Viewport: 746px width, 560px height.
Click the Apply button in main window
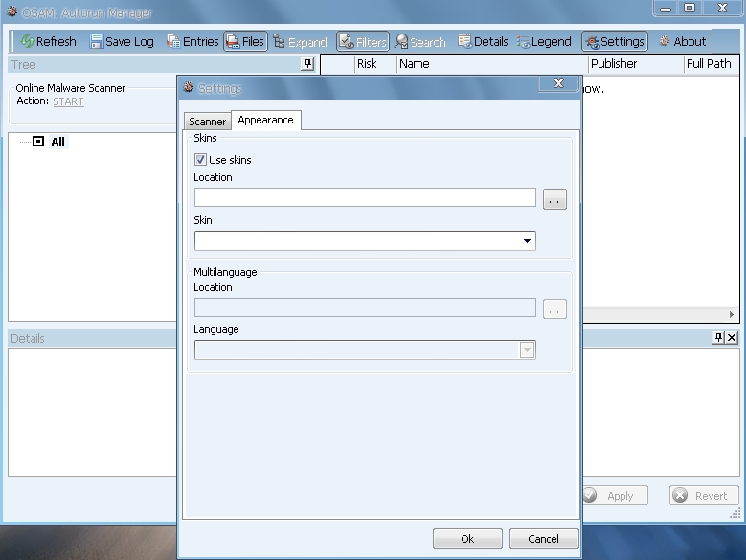point(615,496)
